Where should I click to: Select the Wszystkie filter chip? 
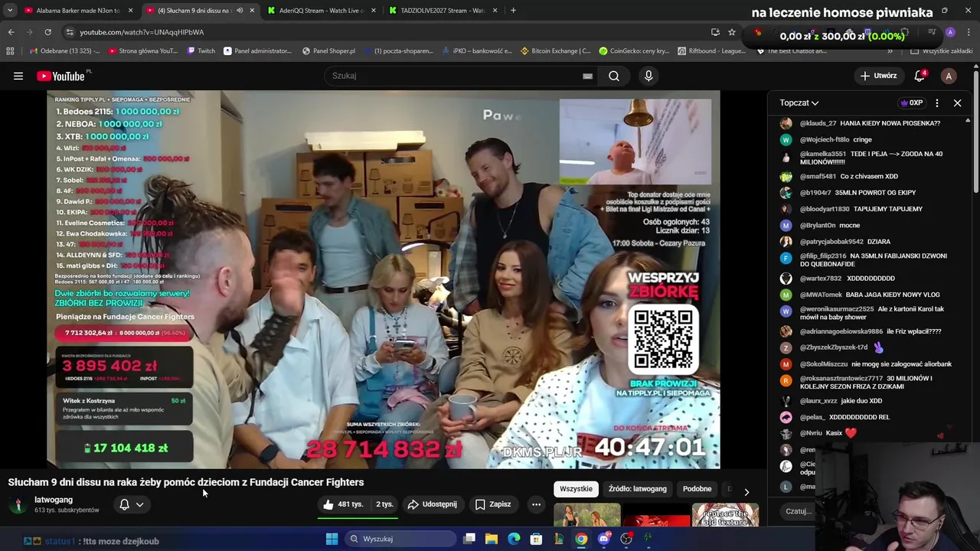click(x=576, y=488)
